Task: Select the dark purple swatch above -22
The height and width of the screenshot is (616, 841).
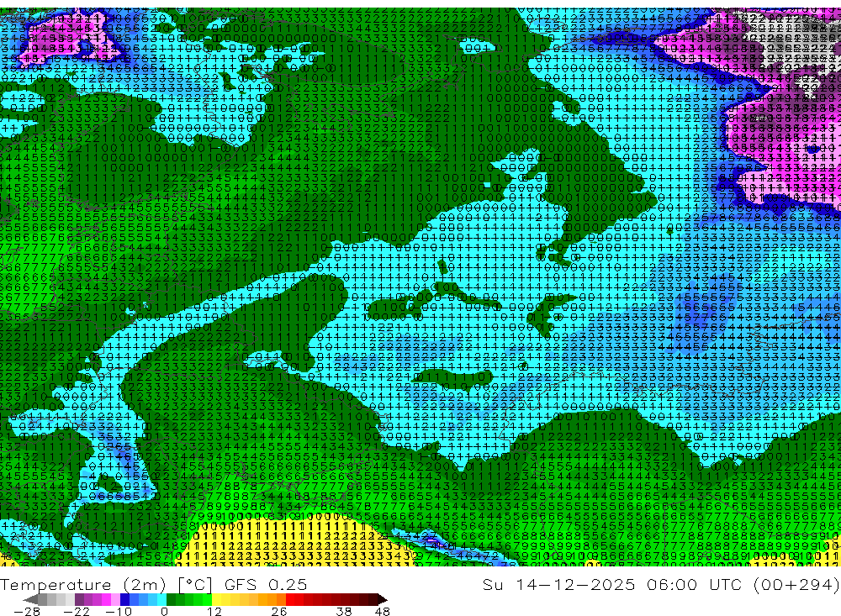Action: (x=79, y=599)
